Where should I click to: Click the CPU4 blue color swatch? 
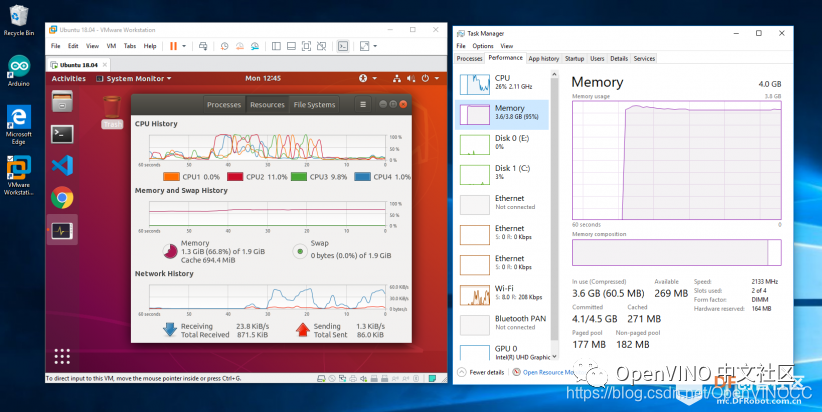pos(362,177)
